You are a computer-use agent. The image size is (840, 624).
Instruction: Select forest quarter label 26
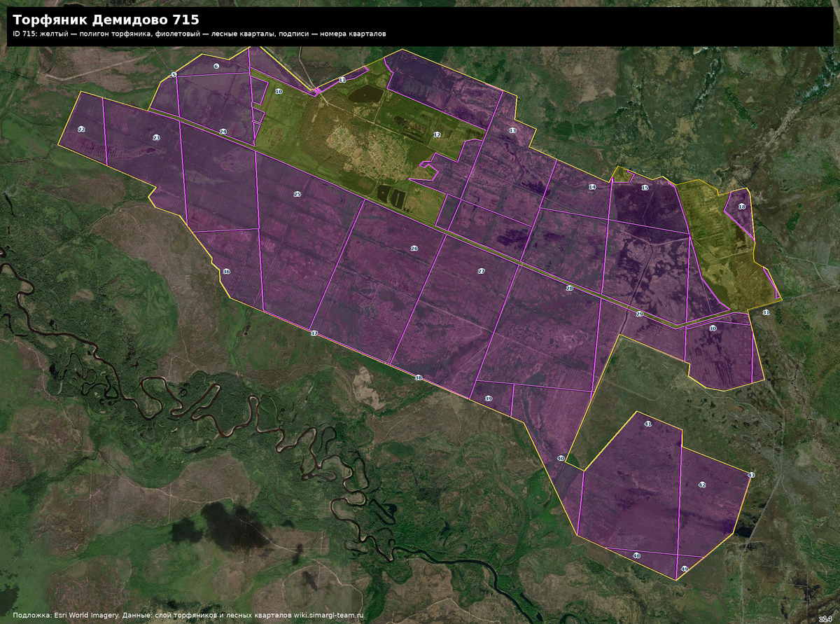click(414, 249)
